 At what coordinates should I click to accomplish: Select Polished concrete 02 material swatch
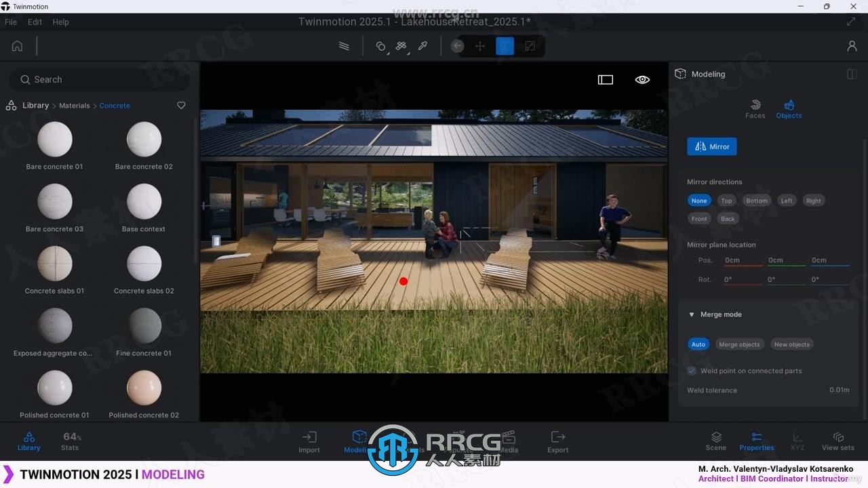tap(144, 388)
